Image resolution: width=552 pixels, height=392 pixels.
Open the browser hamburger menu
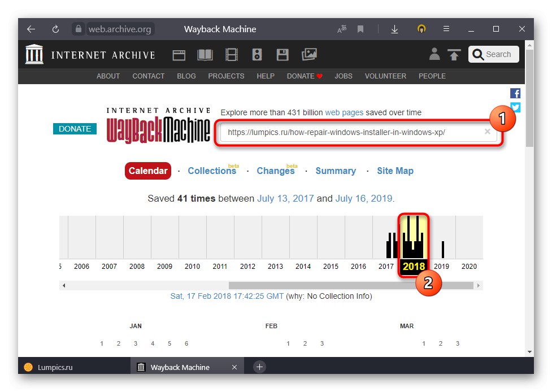446,28
